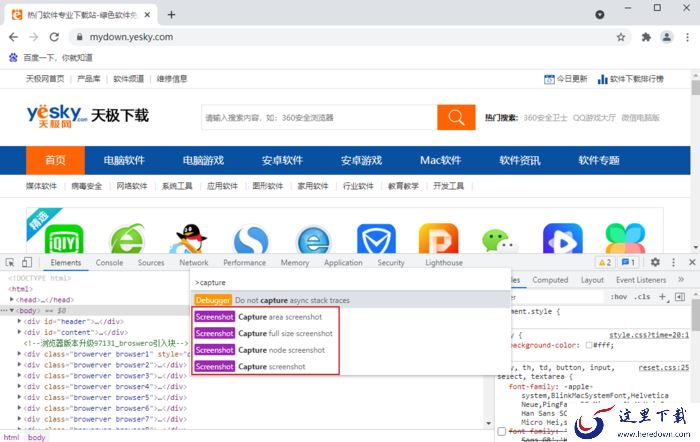Expand the browerver browser2 div
This screenshot has width=700, height=442.
19,364
